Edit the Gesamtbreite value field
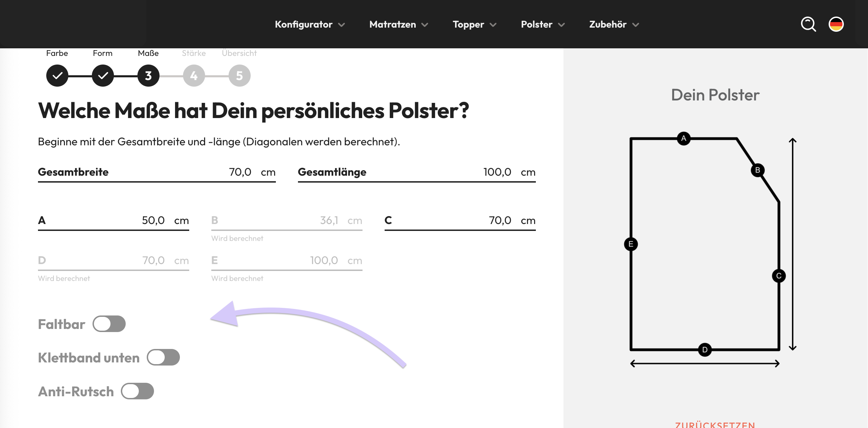 point(240,172)
